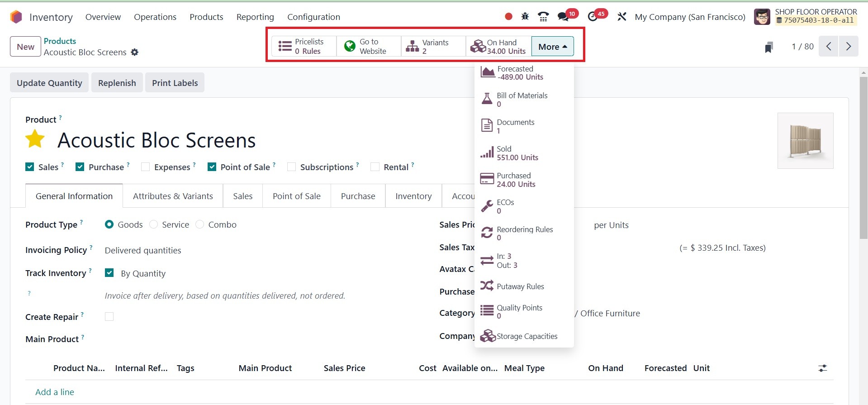Toggle the Create Repair checkbox
Viewport: 868px width, 405px height.
[x=109, y=317]
